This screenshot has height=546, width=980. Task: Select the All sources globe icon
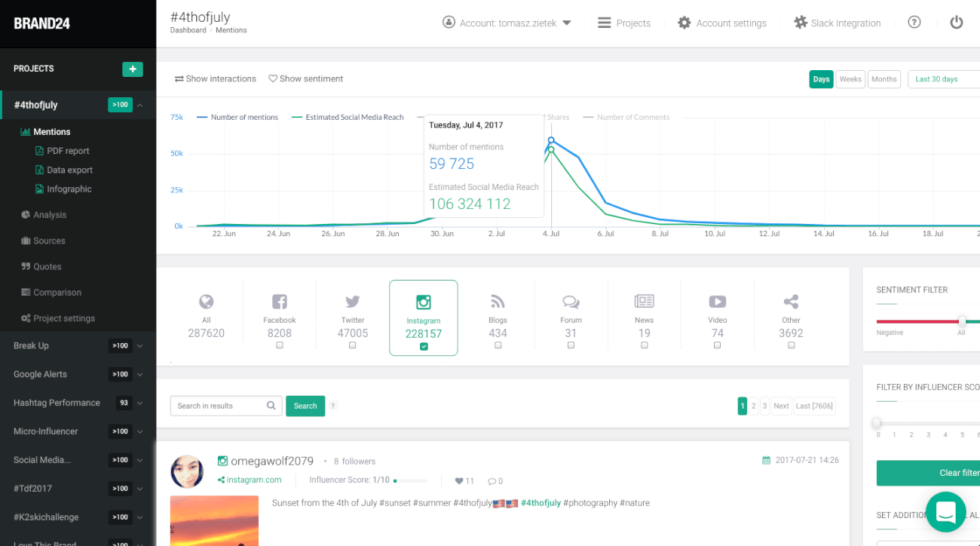pyautogui.click(x=207, y=302)
